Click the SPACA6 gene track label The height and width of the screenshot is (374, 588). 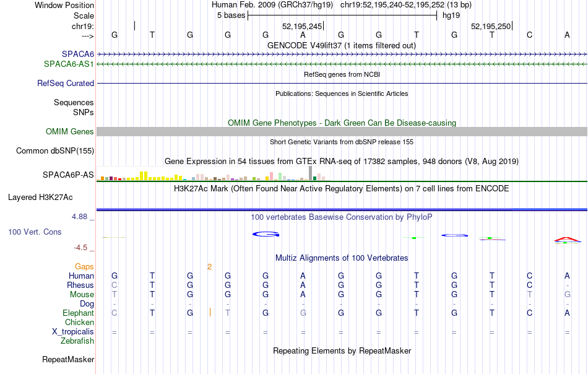pyautogui.click(x=78, y=54)
